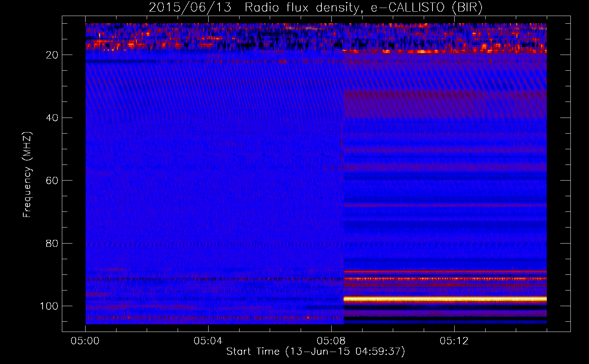Click the 05:04 time tick label
This screenshot has height=364, width=589.
[208, 341]
